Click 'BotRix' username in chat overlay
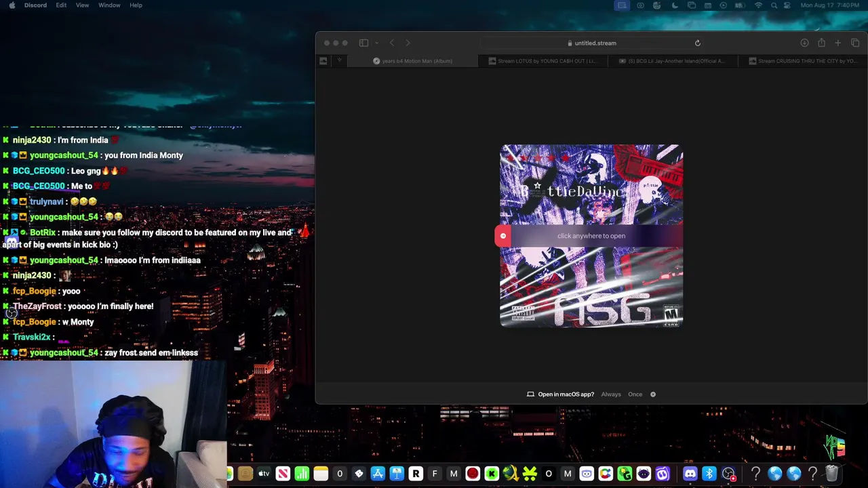 (x=43, y=232)
